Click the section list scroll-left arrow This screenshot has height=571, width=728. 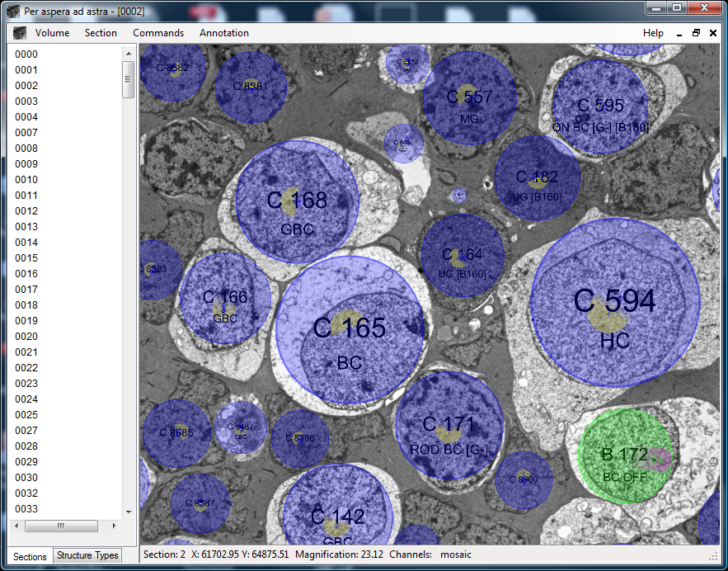(x=17, y=526)
